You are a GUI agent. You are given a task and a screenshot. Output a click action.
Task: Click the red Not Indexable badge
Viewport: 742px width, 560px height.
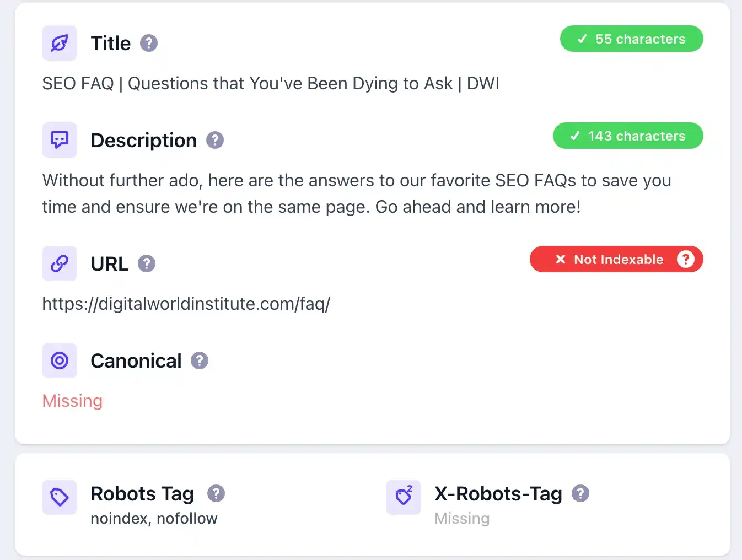616,259
